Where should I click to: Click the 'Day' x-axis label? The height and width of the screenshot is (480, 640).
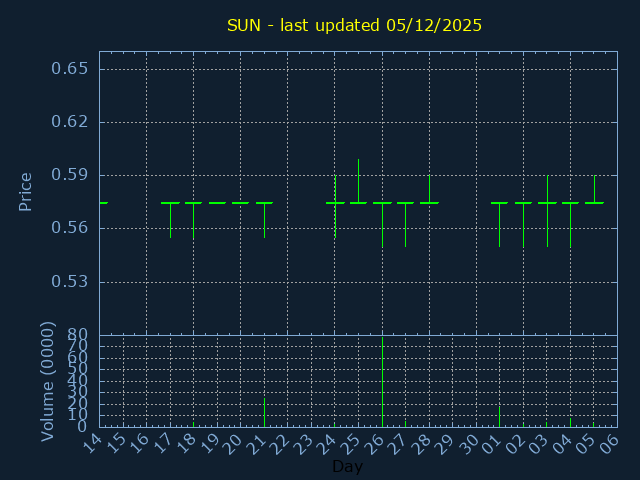(347, 466)
